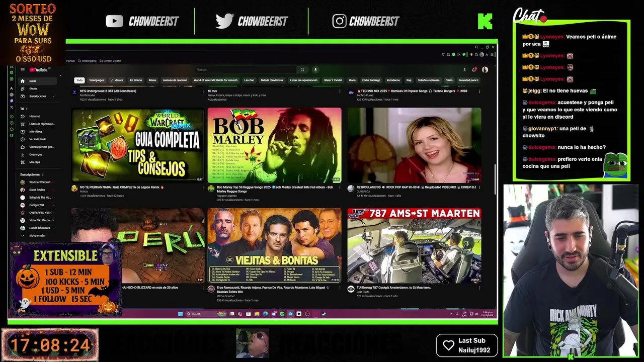The height and width of the screenshot is (362, 644).
Task: Open the browser sidebar Twitch icon
Action: pos(12,101)
